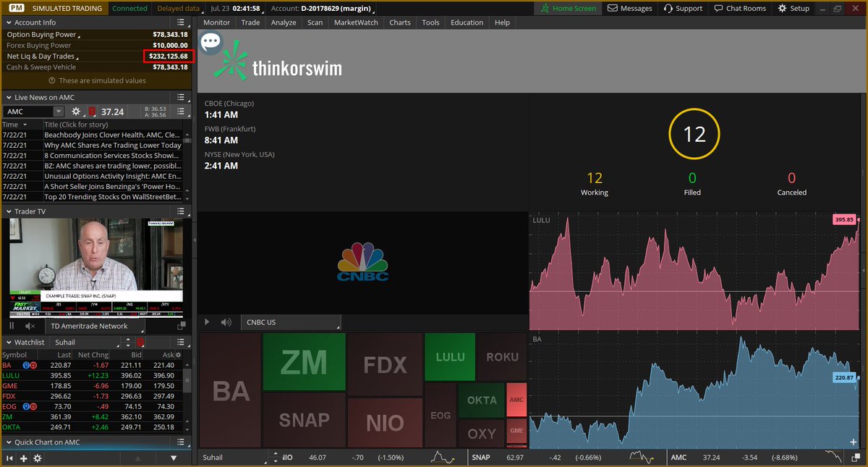This screenshot has height=467, width=868.
Task: Open the Analyze tab
Action: (284, 22)
